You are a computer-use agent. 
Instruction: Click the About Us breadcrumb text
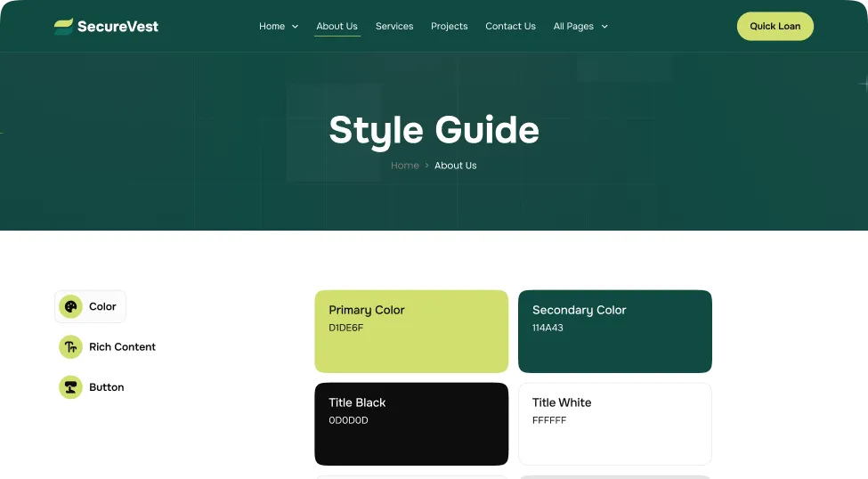coord(455,166)
